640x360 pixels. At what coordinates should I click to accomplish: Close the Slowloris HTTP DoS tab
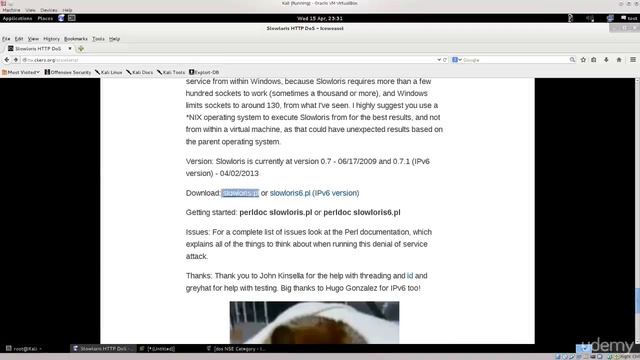point(70,49)
